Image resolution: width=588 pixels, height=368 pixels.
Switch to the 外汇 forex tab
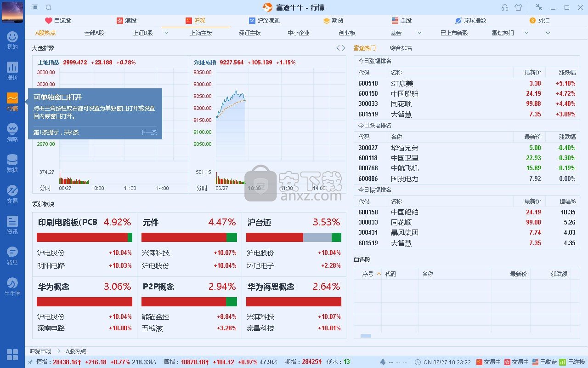539,21
